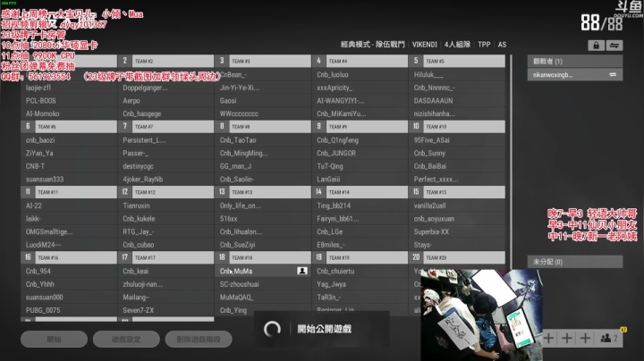Viewport: 644px width, 361px height.
Task: Select observer nkanwoxingb... entry
Action: point(575,75)
